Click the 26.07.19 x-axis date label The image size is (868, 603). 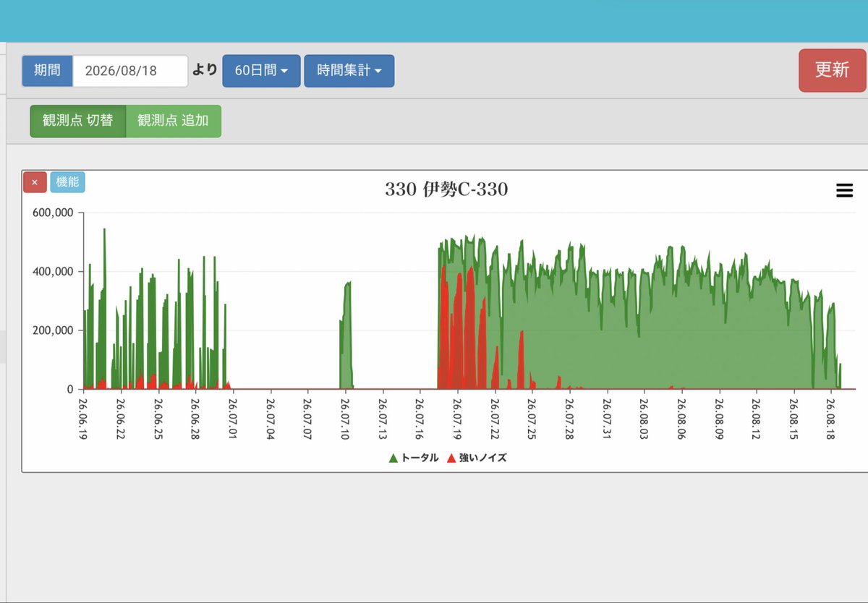pyautogui.click(x=457, y=417)
